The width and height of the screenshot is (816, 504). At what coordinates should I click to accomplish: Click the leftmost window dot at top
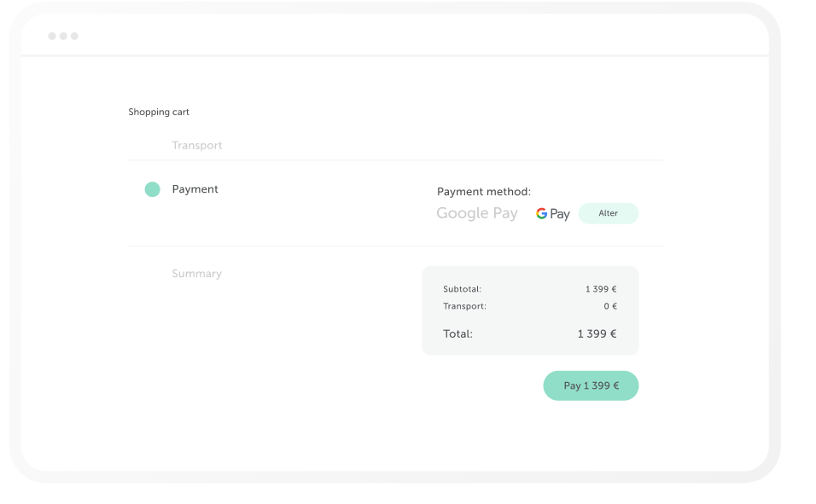pyautogui.click(x=53, y=36)
